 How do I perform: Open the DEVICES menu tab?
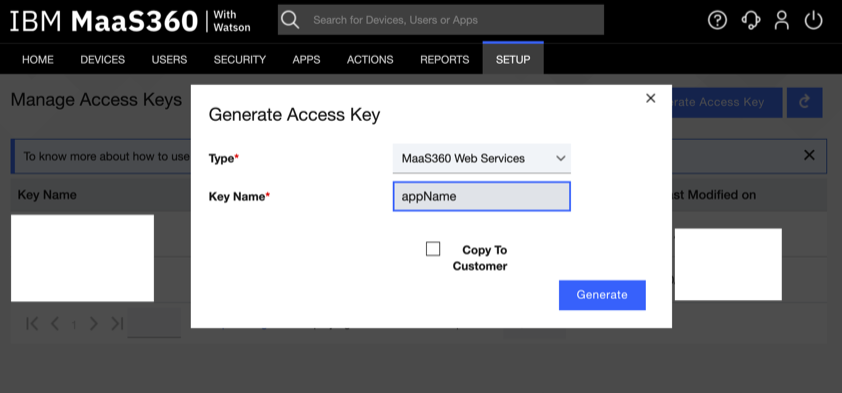pyautogui.click(x=103, y=60)
